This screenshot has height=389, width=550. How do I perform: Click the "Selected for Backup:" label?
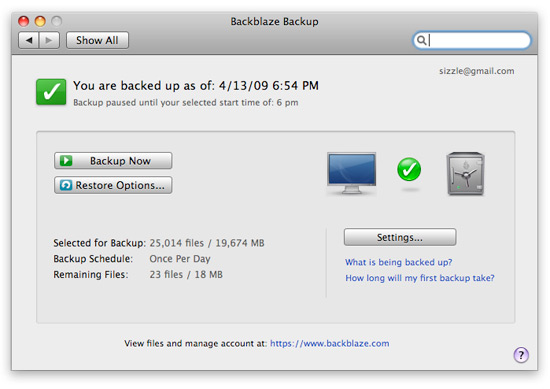point(99,243)
